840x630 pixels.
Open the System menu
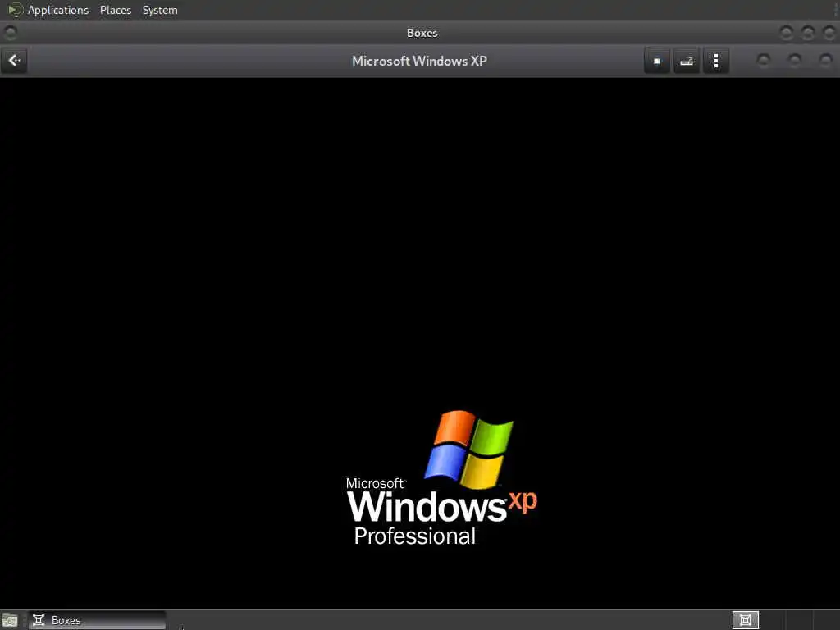coord(160,10)
